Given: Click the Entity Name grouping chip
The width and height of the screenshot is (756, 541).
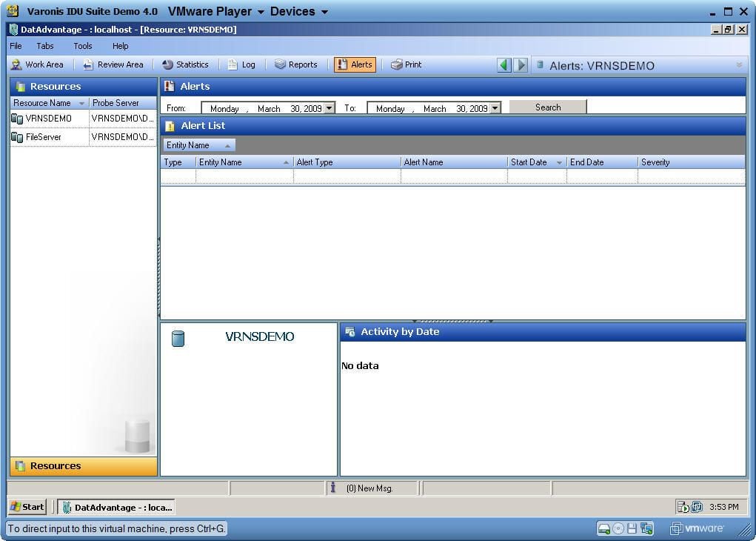Looking at the screenshot, I should tap(198, 145).
